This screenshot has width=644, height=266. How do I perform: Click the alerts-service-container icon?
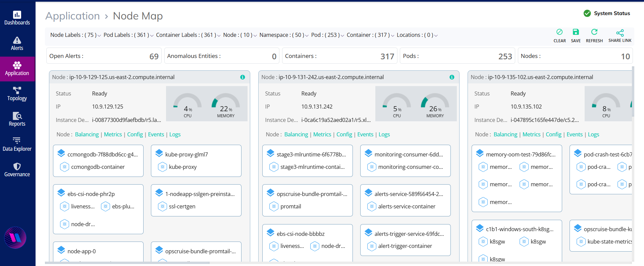click(372, 206)
